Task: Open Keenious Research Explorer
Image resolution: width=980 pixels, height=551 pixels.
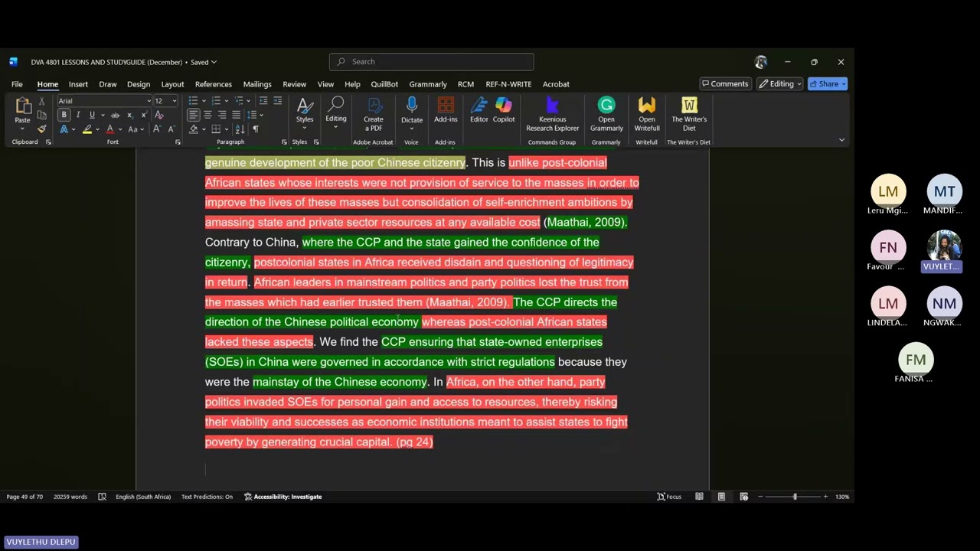Action: [x=552, y=115]
